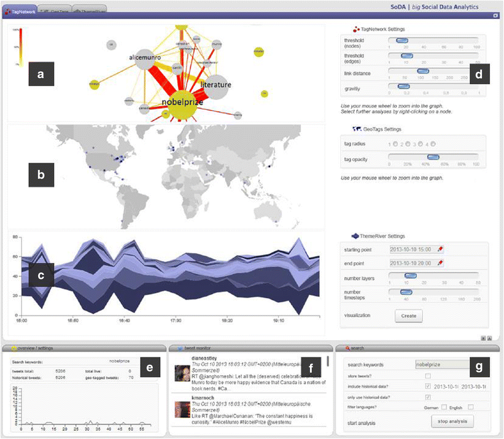
Task: Click the dianeastley avatar thumbnail
Action: point(182,373)
